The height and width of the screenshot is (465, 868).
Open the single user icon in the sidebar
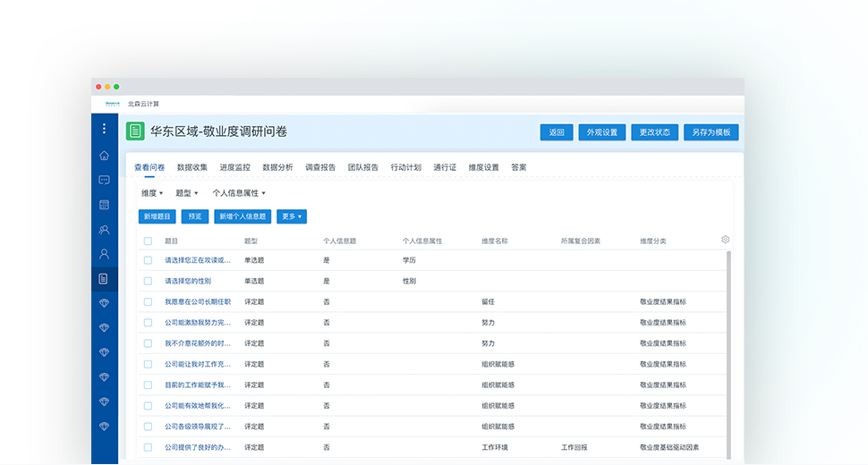[x=104, y=254]
